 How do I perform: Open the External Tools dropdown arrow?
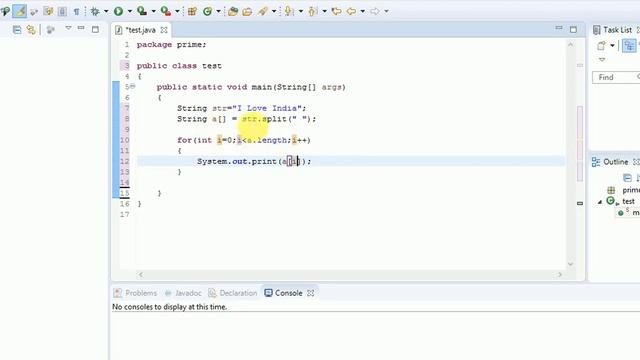tap(177, 11)
